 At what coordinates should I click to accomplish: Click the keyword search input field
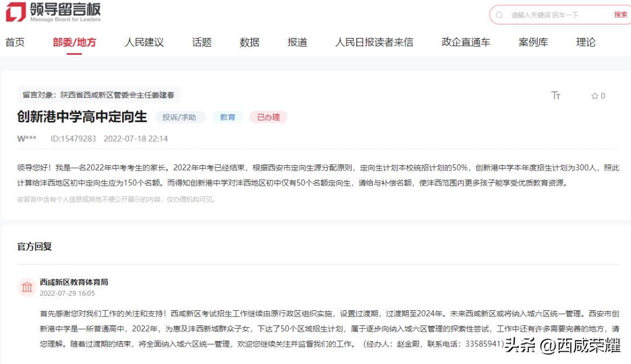pos(549,15)
